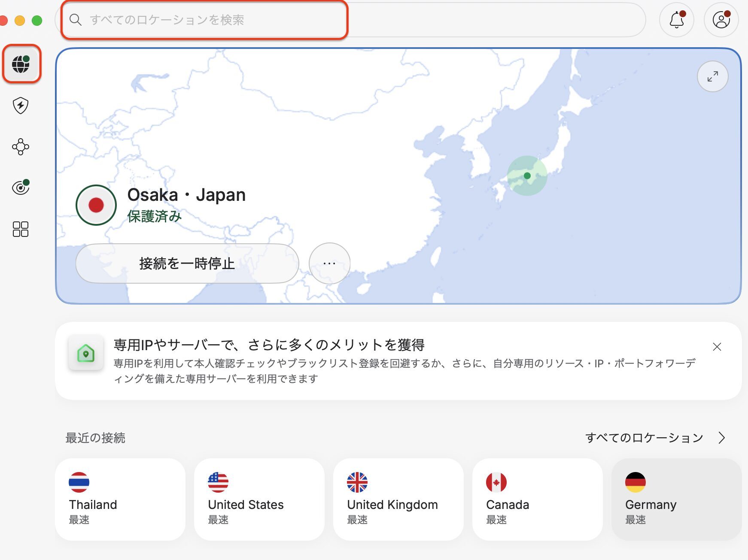Click the 保護済み status text
This screenshot has width=748, height=560.
tap(155, 216)
